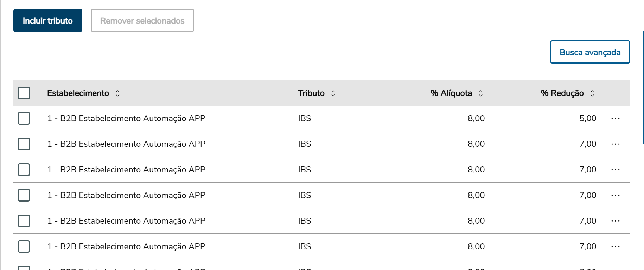
Task: Open the three-dot menu on the third row
Action: (x=615, y=170)
